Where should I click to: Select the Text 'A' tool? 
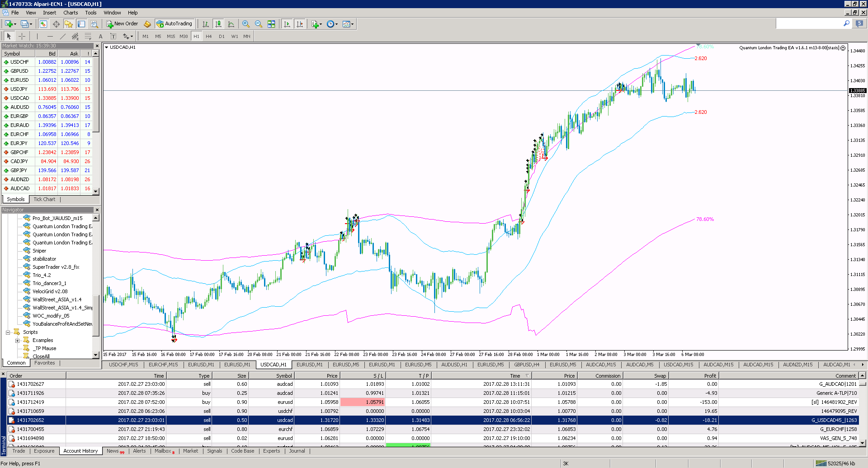click(100, 36)
